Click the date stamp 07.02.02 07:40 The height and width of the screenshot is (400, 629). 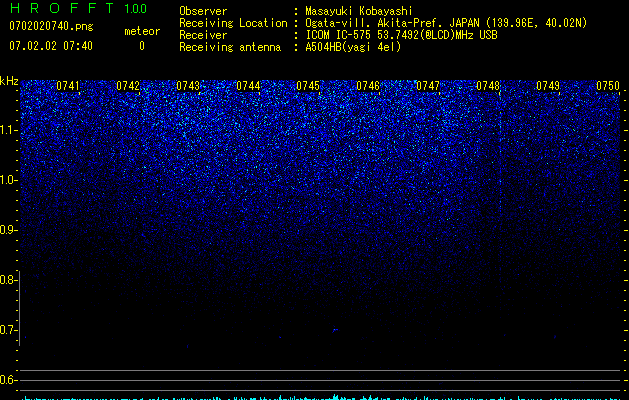[x=51, y=46]
